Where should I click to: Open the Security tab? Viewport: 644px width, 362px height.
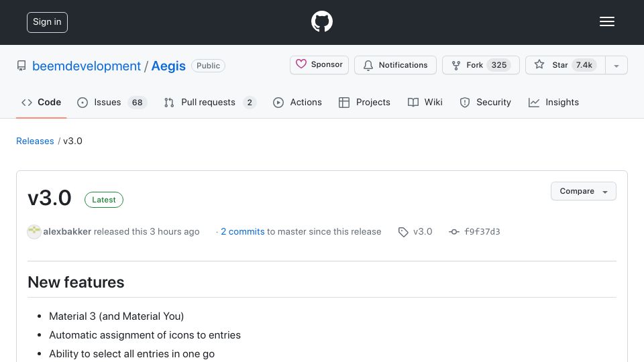(485, 102)
